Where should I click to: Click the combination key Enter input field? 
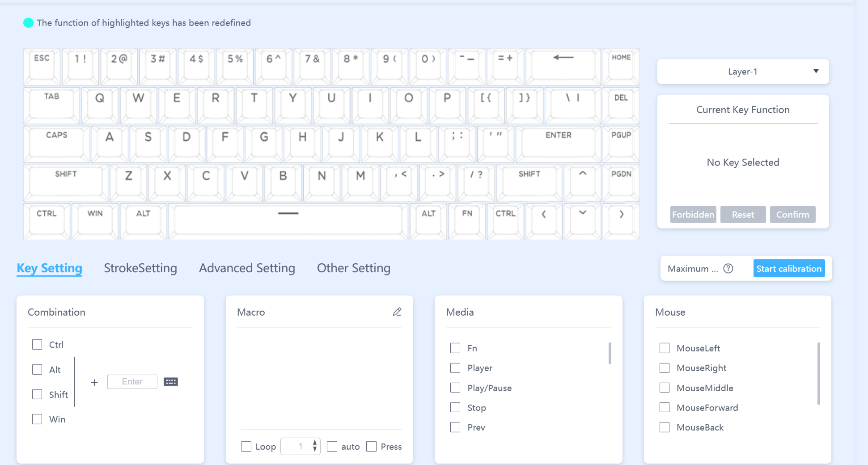(132, 381)
